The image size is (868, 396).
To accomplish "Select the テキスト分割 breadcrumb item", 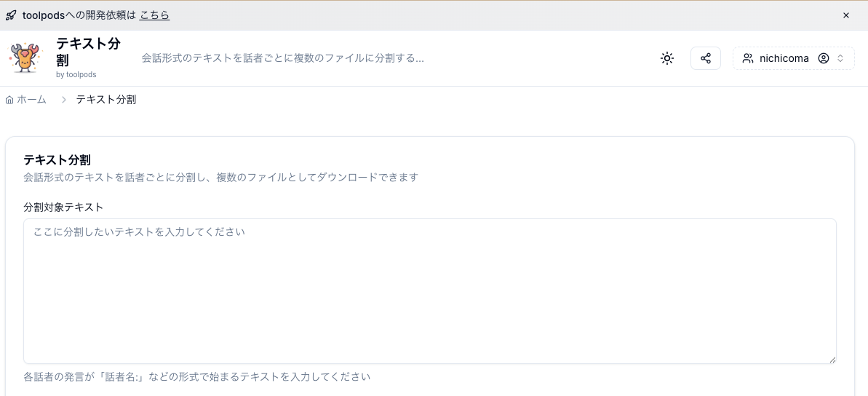I will tap(105, 100).
